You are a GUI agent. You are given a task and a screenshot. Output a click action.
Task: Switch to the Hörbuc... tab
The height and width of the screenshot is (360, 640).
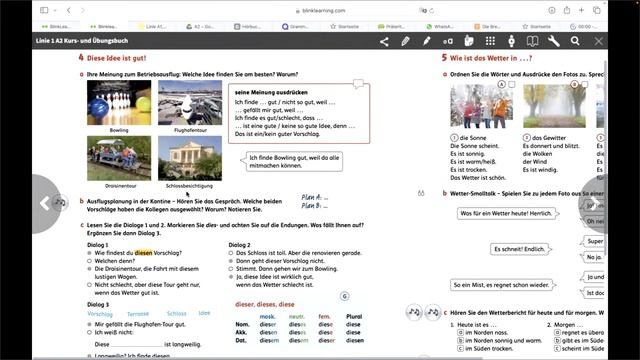[x=247, y=27]
